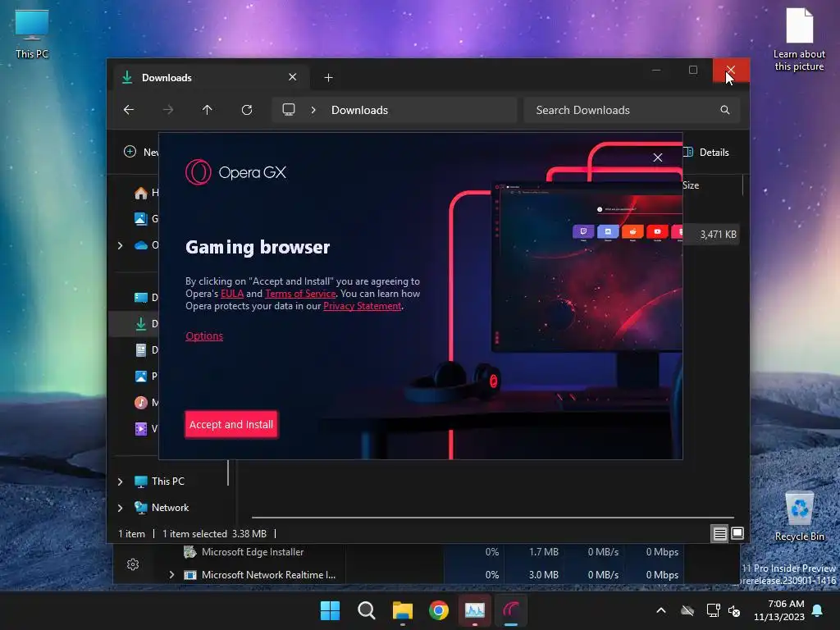Select the 3,471 KB file row
The width and height of the screenshot is (840, 630).
[711, 234]
